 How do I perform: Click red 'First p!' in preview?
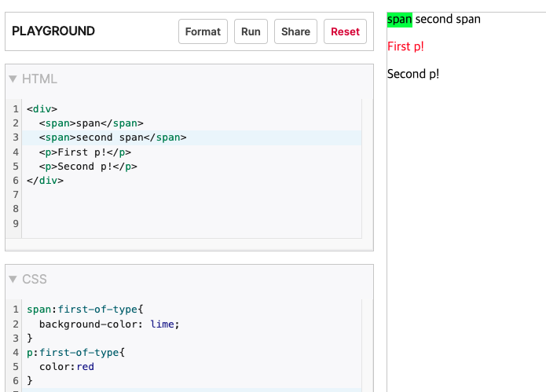[405, 46]
